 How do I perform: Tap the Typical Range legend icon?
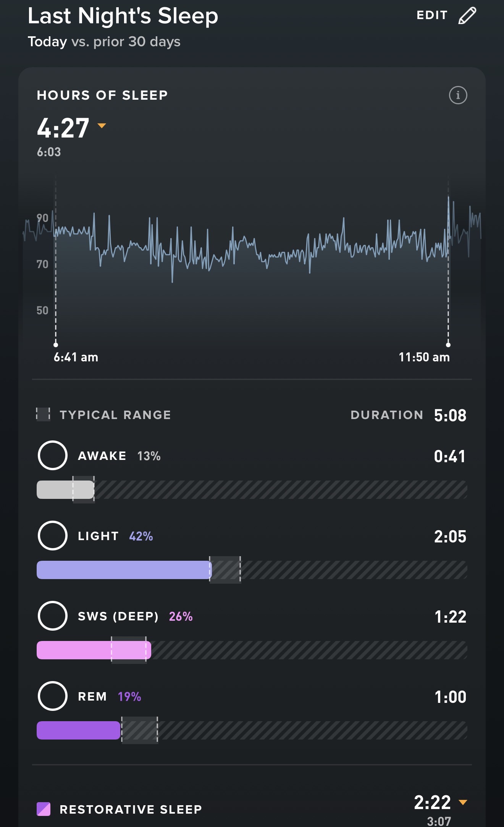(43, 414)
